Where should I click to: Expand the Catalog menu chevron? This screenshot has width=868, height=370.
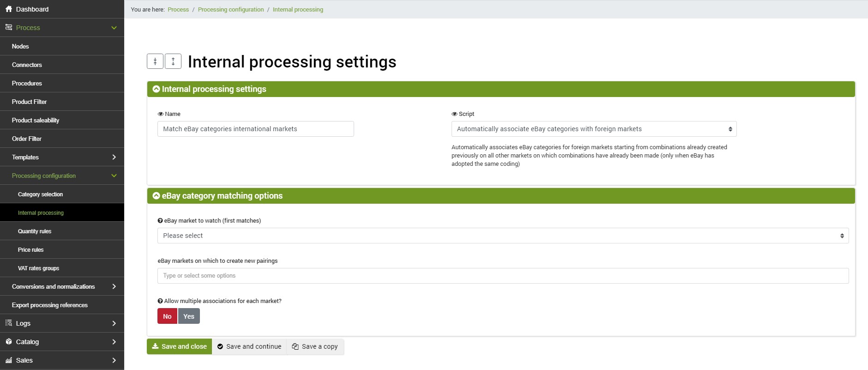(x=114, y=342)
